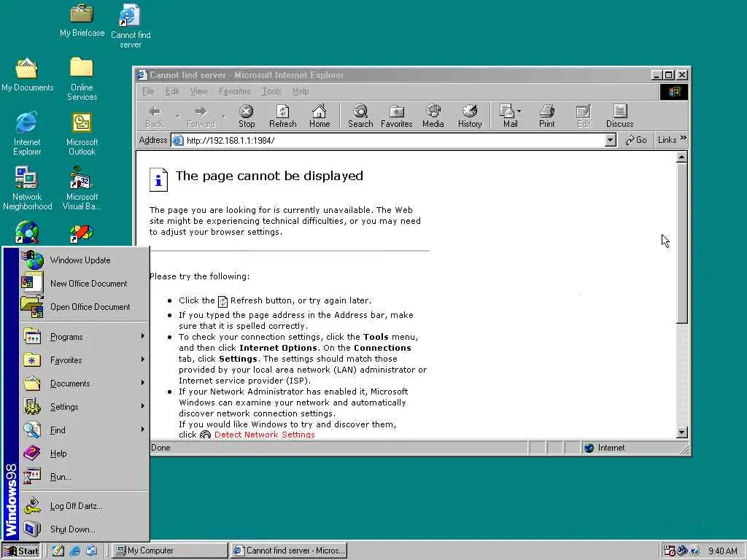
Task: Open the Back history dropdown arrow
Action: (x=177, y=116)
